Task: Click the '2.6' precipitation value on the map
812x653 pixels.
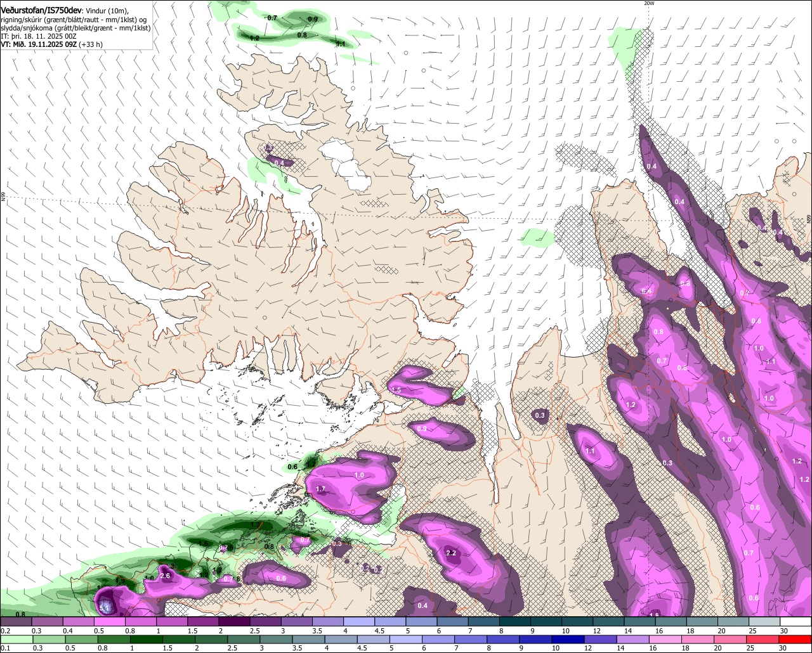Action: click(166, 576)
